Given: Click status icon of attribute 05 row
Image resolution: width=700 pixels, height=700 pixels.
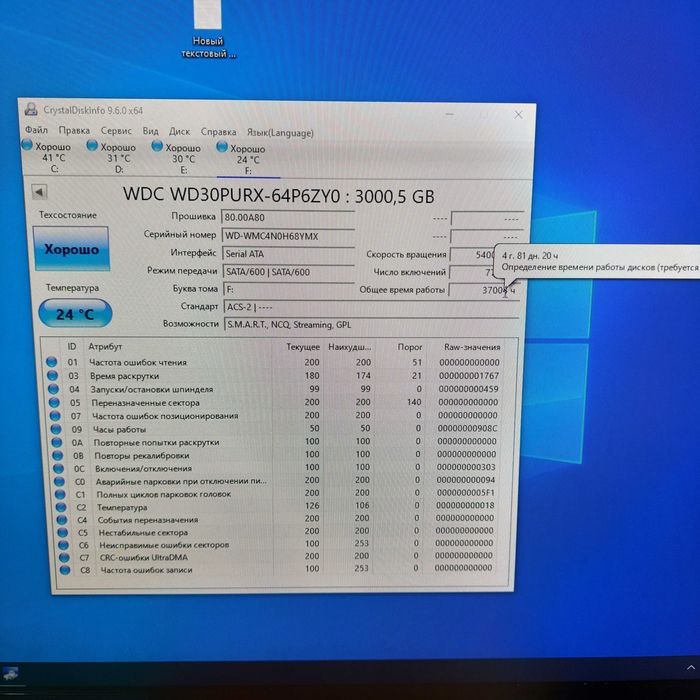Looking at the screenshot, I should point(54,402).
